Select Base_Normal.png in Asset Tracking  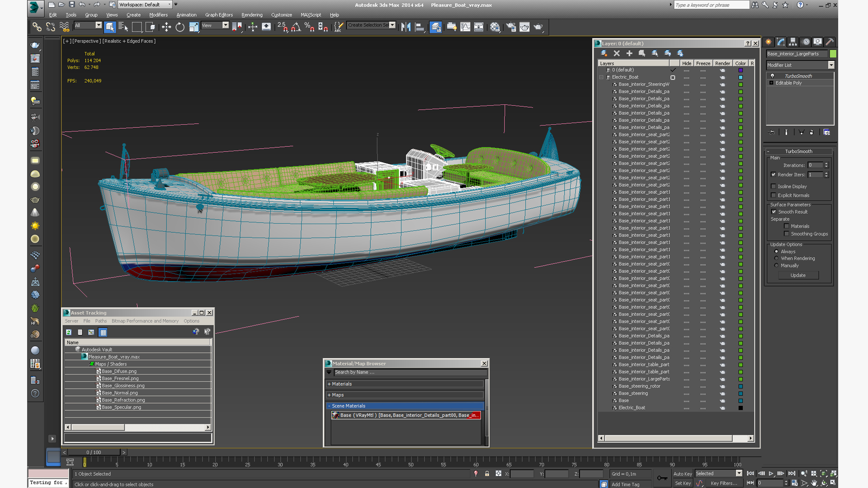(120, 393)
